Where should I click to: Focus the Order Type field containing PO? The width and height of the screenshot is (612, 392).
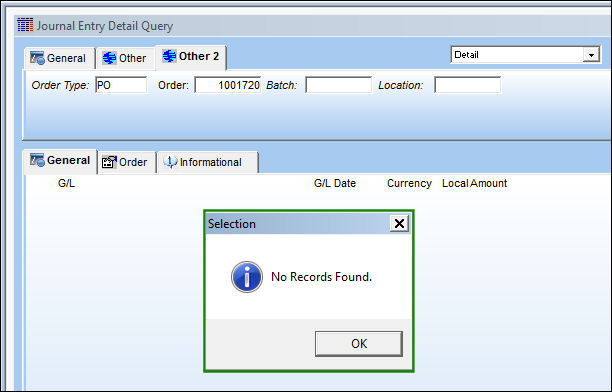[x=121, y=85]
